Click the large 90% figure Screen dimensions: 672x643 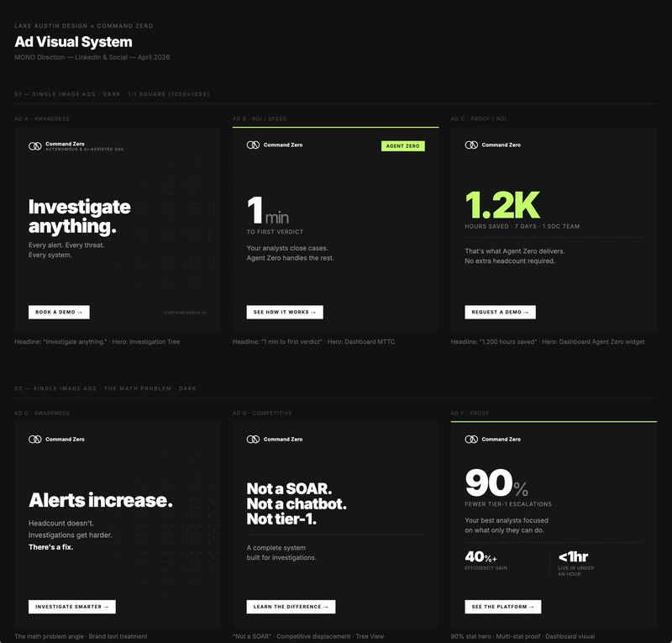[x=496, y=482]
